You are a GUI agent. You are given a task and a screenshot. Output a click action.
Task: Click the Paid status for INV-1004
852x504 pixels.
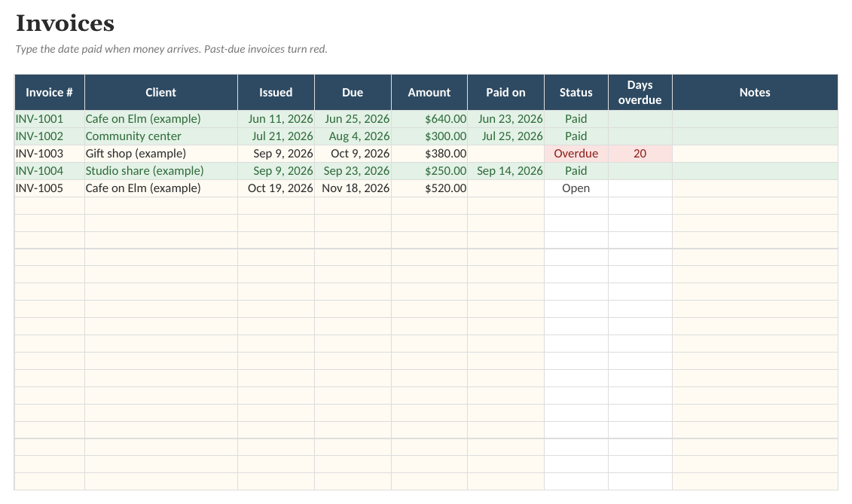click(x=576, y=171)
